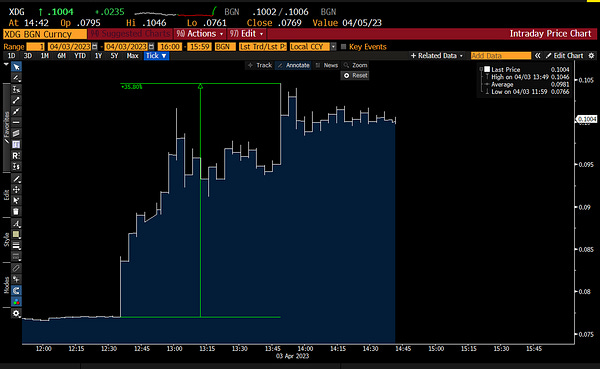Click the XDG BGN Curncy security field

point(45,34)
